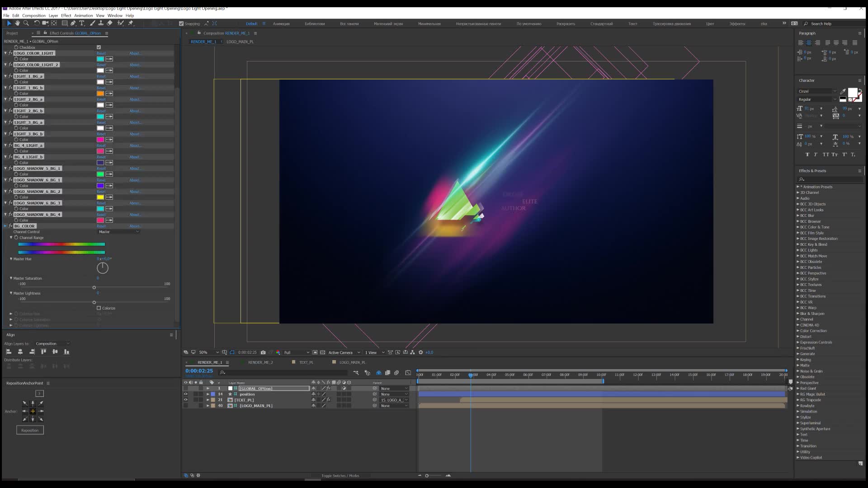Open the Channel Control Master dropdown
Image resolution: width=868 pixels, height=488 pixels.
tap(119, 232)
